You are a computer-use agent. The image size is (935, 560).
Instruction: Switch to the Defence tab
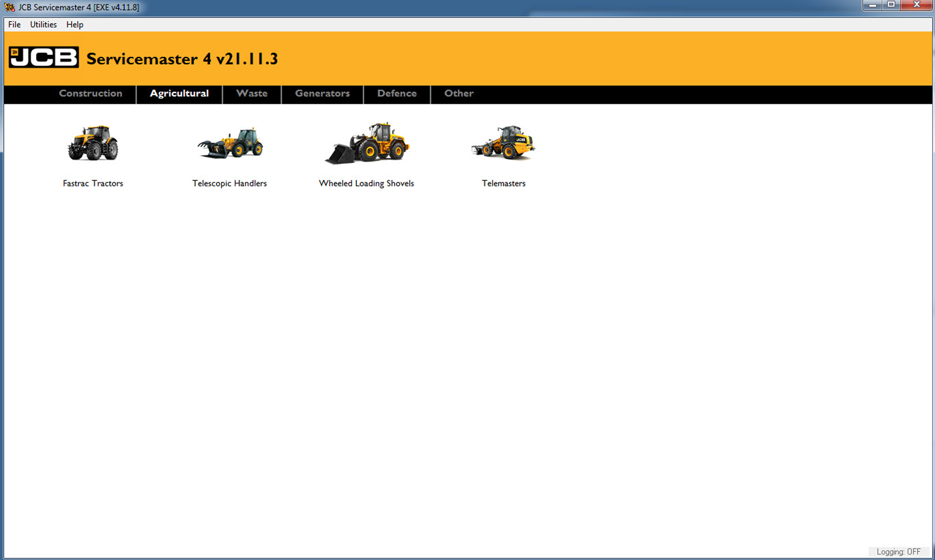(x=396, y=94)
